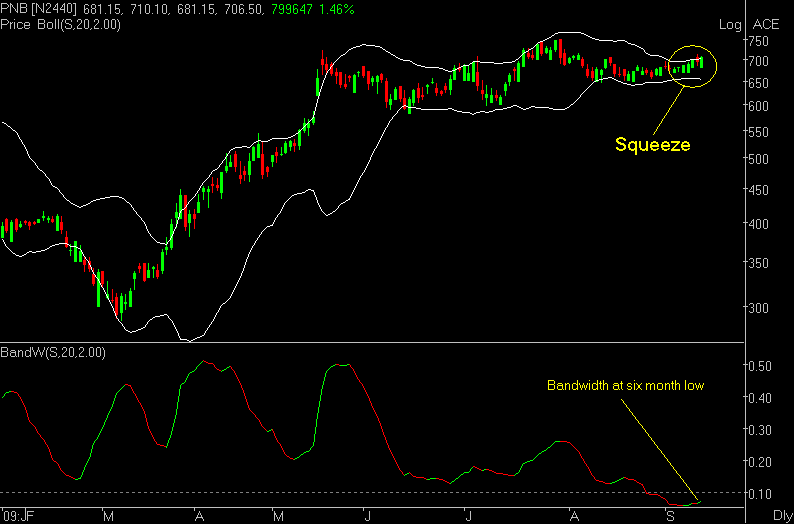Viewport: 794px width, 524px height.
Task: Click the 300 price axis label
Action: [758, 308]
